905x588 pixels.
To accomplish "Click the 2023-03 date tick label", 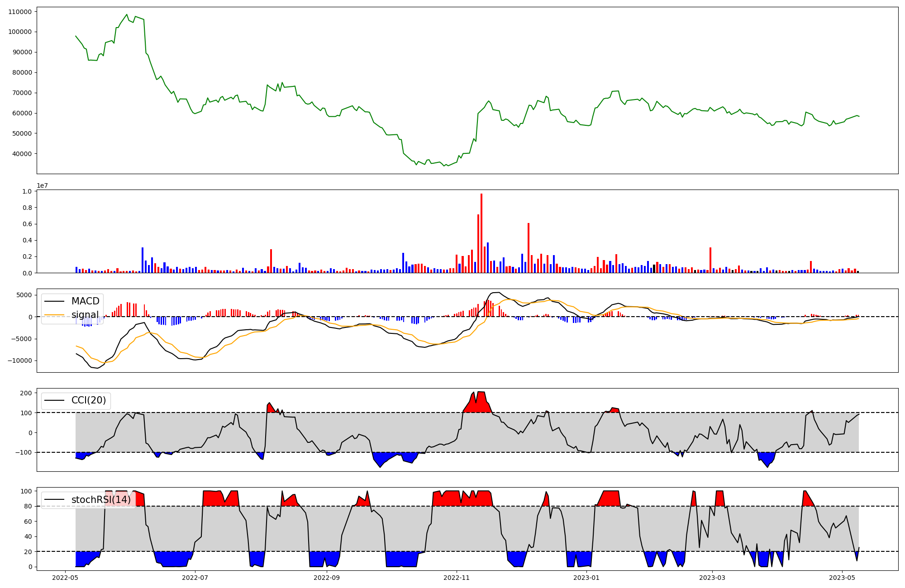I will tap(712, 578).
